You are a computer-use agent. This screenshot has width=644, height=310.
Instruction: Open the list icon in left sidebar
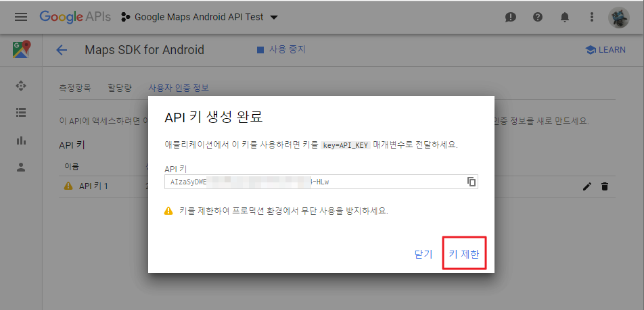pos(21,112)
